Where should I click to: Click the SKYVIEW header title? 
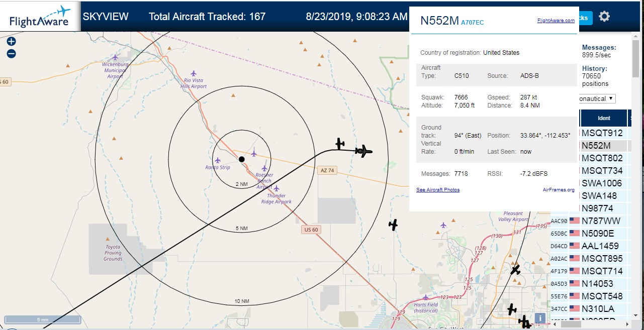point(106,17)
